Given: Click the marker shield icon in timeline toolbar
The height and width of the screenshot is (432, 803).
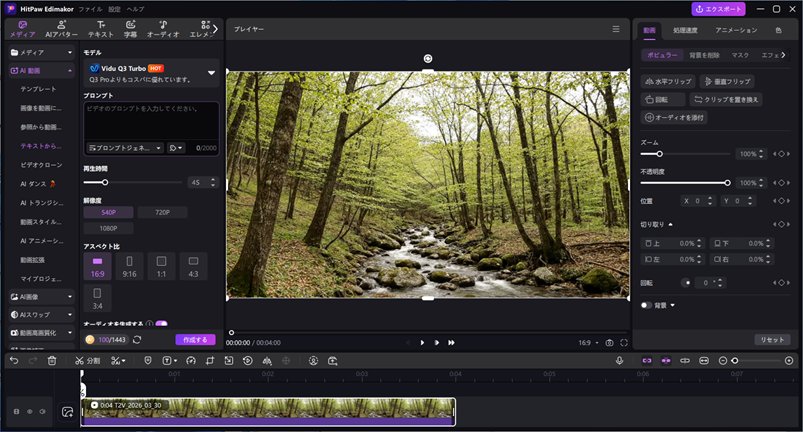Looking at the screenshot, I should (148, 361).
